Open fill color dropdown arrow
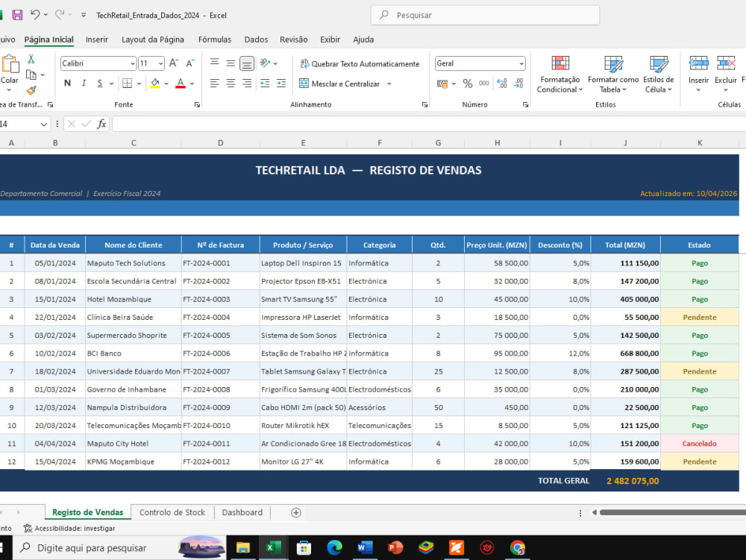The height and width of the screenshot is (560, 746). (166, 84)
